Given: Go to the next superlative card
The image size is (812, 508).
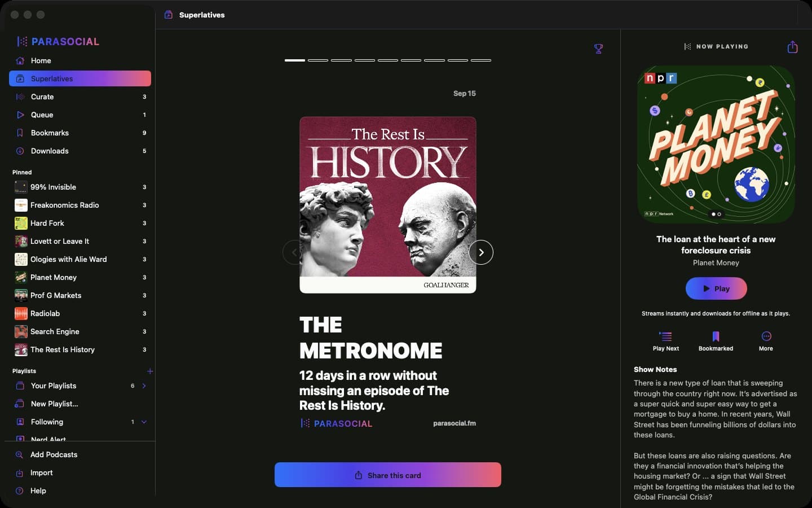Looking at the screenshot, I should [481, 252].
